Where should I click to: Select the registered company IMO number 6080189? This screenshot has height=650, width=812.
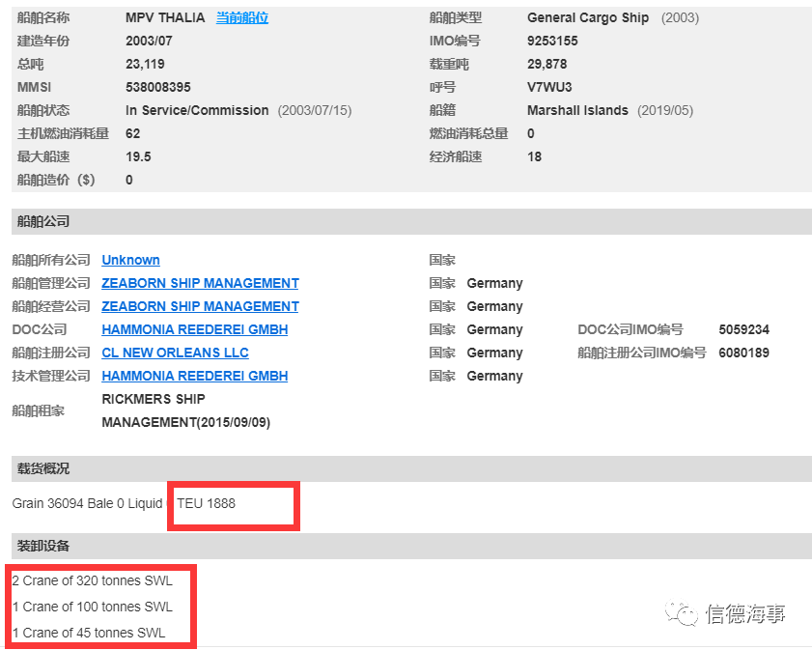coord(743,353)
